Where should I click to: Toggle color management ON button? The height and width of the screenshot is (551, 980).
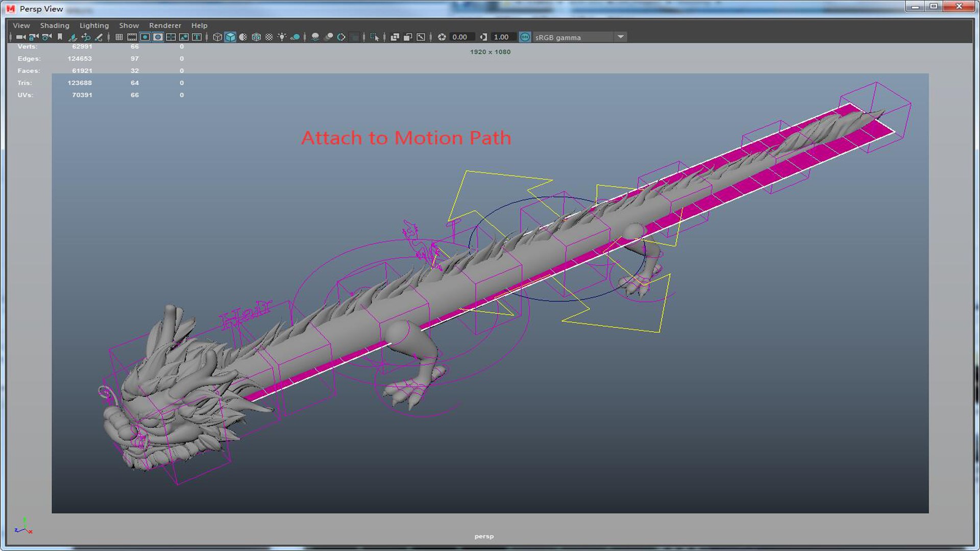pyautogui.click(x=524, y=37)
